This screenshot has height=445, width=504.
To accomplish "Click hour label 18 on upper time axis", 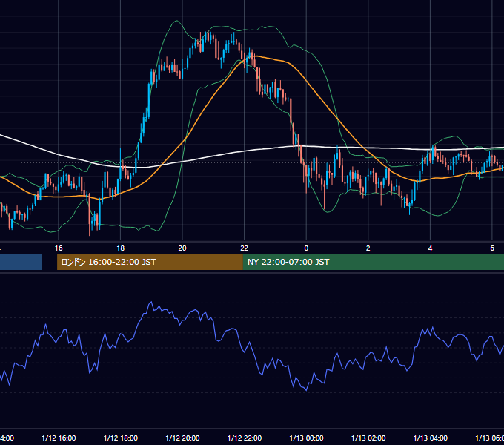I will point(120,248).
